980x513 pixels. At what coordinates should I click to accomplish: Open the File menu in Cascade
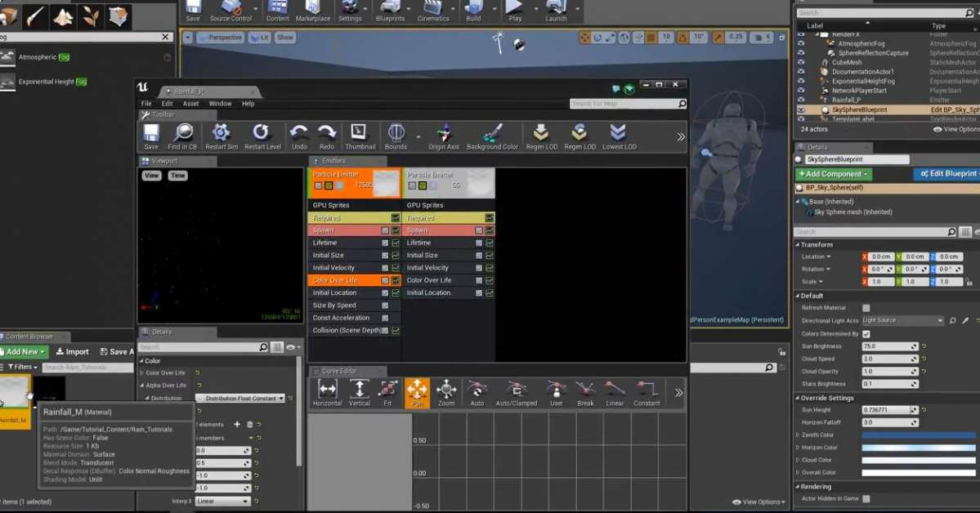(x=146, y=104)
